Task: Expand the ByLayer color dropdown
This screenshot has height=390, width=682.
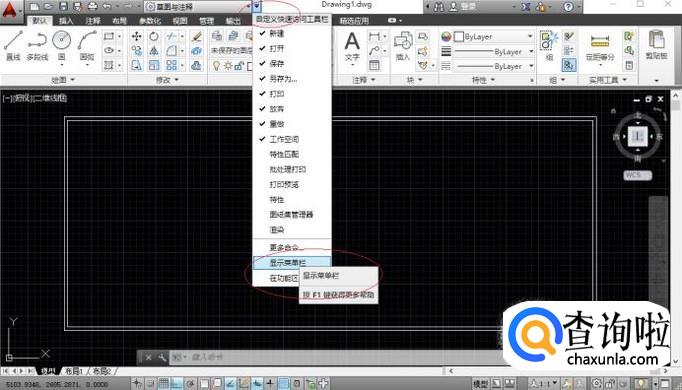Action: tap(530, 37)
